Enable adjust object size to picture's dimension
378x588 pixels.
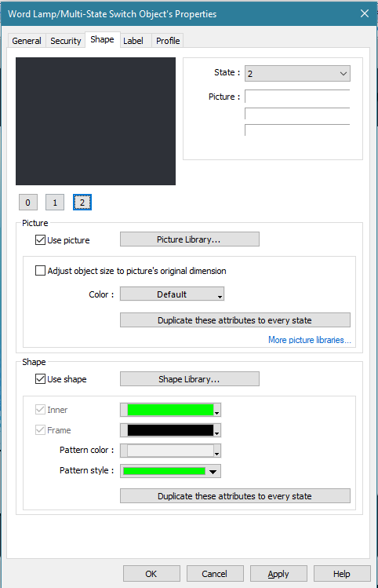click(40, 271)
